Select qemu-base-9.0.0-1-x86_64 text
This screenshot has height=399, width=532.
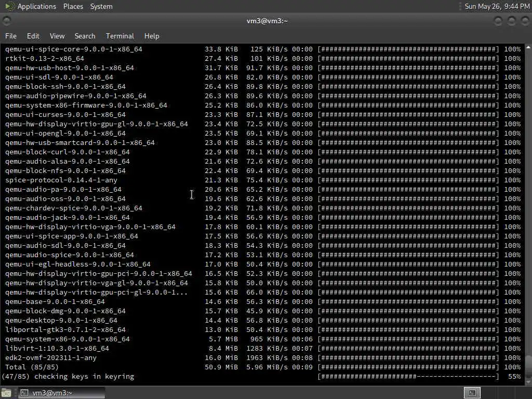click(x=55, y=302)
